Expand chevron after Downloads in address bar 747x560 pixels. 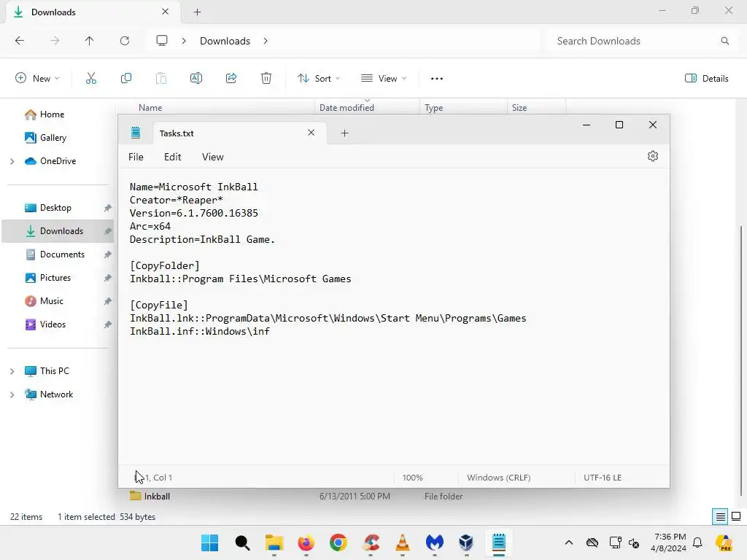(x=266, y=41)
